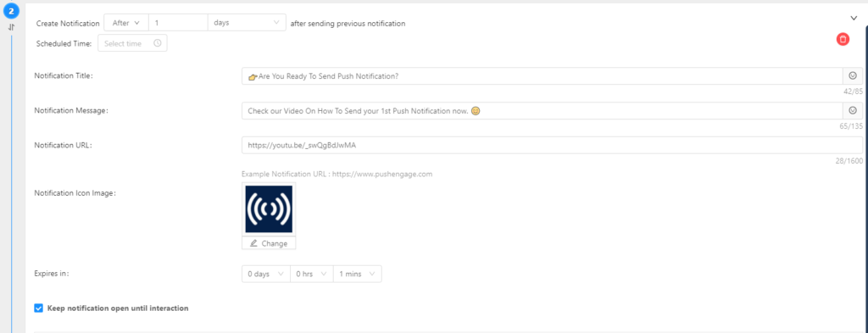Click the Change icon image button
The height and width of the screenshot is (333, 868).
click(x=269, y=243)
